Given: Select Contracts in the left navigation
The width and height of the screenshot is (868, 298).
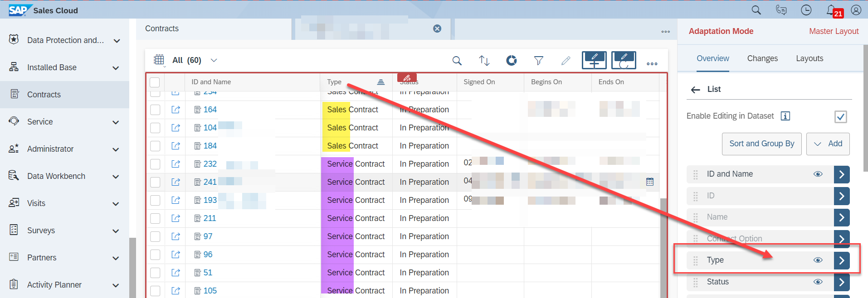Looking at the screenshot, I should pyautogui.click(x=64, y=95).
